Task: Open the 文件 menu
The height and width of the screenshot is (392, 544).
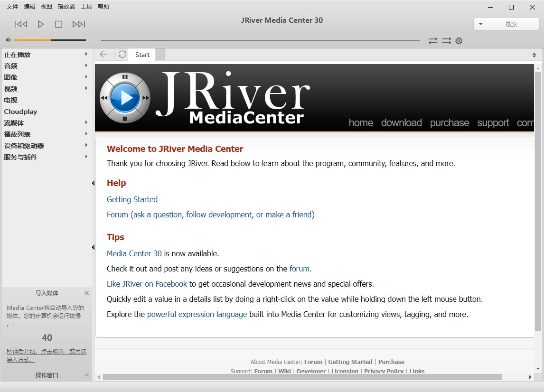Action: (x=12, y=7)
